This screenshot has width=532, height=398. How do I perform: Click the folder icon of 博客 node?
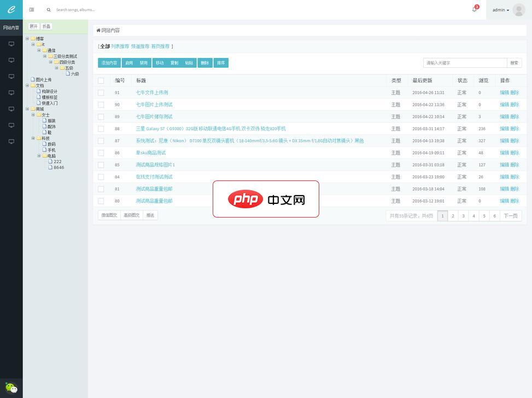33,38
